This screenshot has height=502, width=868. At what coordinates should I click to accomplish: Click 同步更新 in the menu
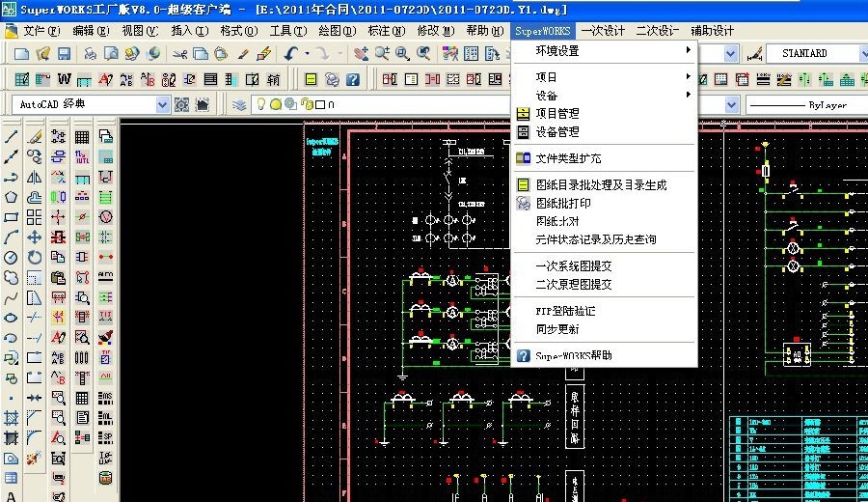[x=557, y=329]
